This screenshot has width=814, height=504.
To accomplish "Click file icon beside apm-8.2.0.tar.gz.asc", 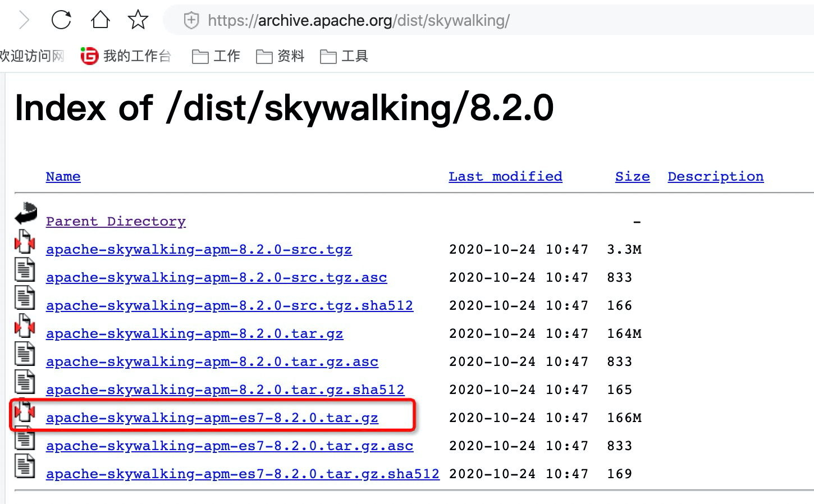I will point(25,354).
